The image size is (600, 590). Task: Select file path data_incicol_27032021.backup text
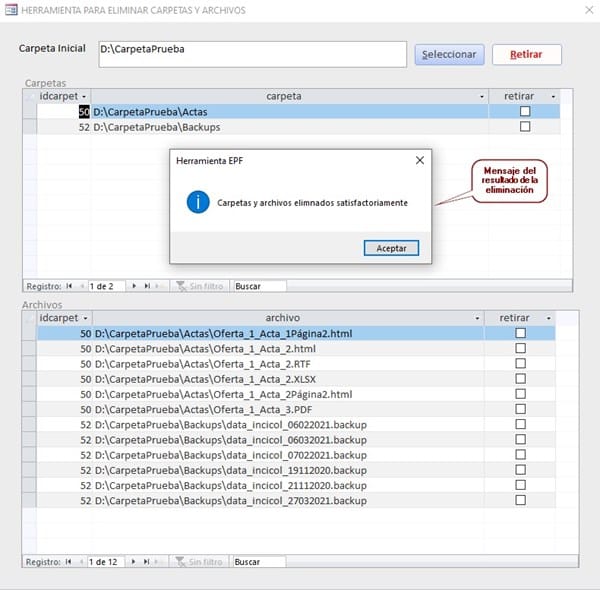pyautogui.click(x=231, y=501)
